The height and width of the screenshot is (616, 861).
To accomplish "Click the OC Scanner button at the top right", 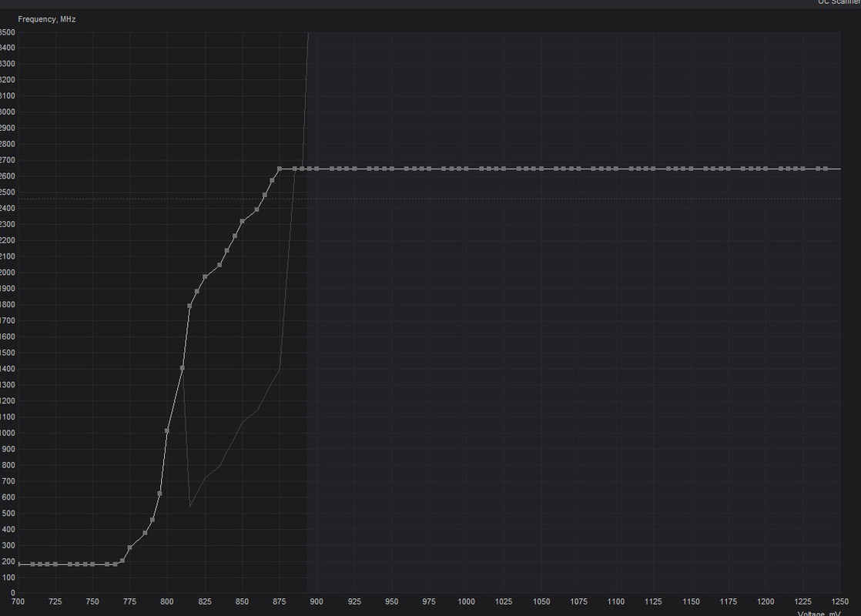I will coord(839,2).
